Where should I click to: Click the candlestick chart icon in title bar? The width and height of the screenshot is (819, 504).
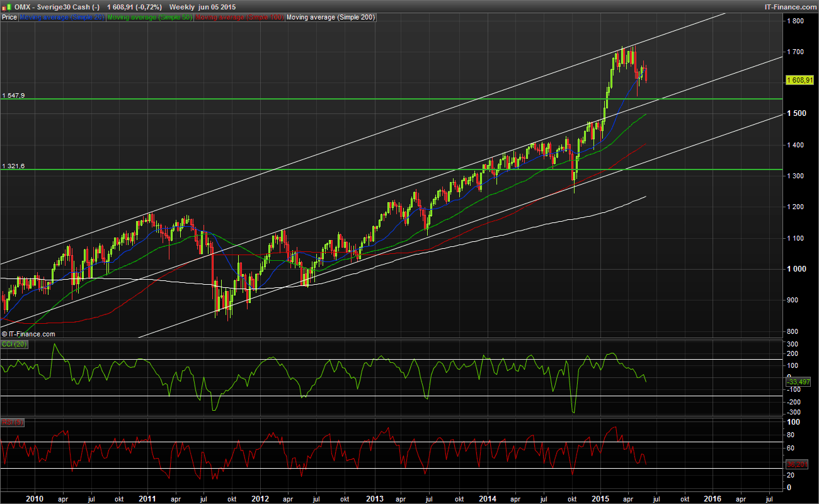(6, 6)
